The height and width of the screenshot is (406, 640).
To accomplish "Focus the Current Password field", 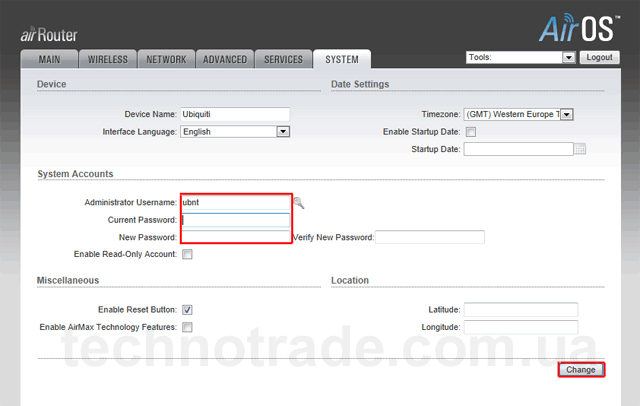I will click(x=235, y=220).
